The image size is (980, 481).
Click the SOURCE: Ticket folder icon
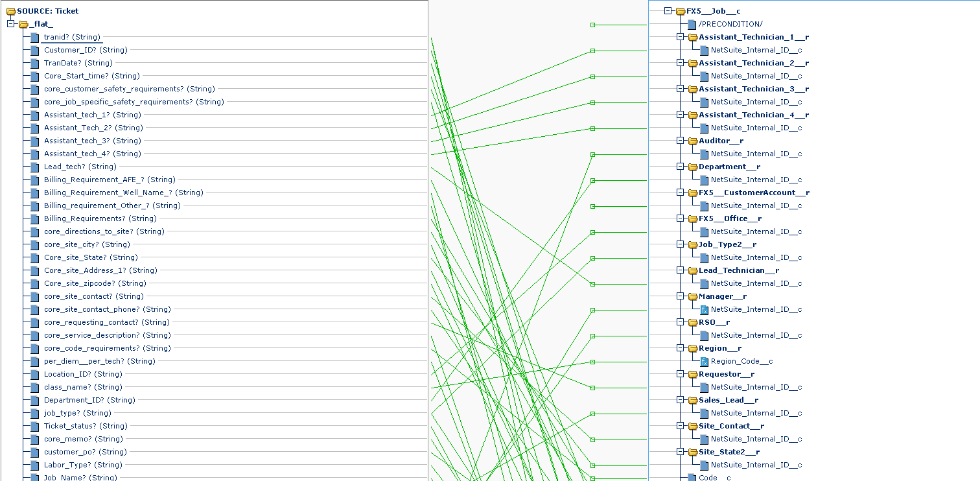(11, 11)
